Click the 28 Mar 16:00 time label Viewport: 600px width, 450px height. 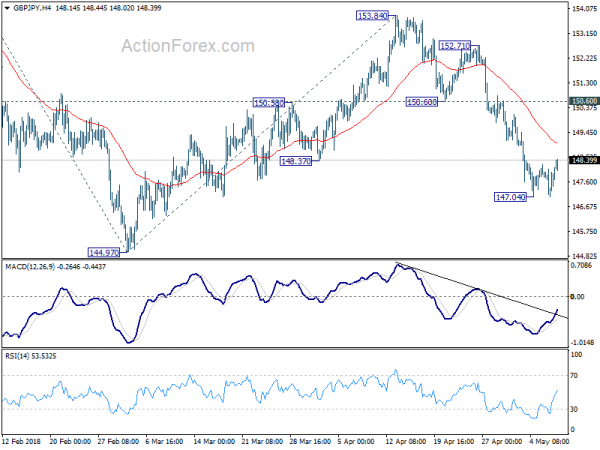coord(310,441)
